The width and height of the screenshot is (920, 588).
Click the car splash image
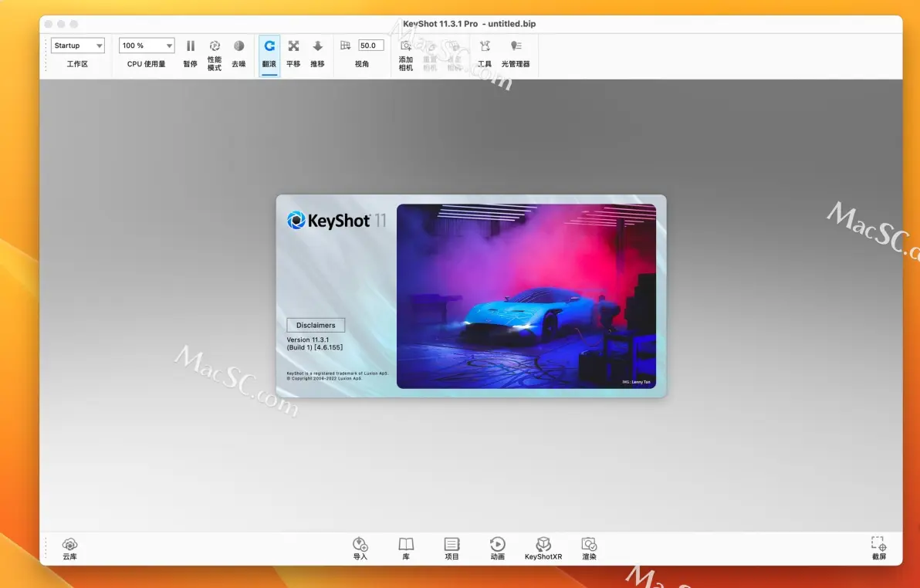[x=526, y=296]
